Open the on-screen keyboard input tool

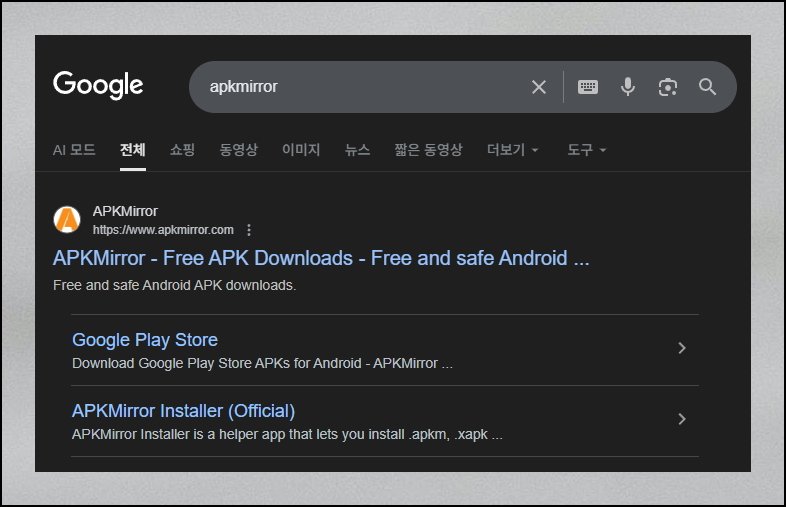pyautogui.click(x=587, y=87)
